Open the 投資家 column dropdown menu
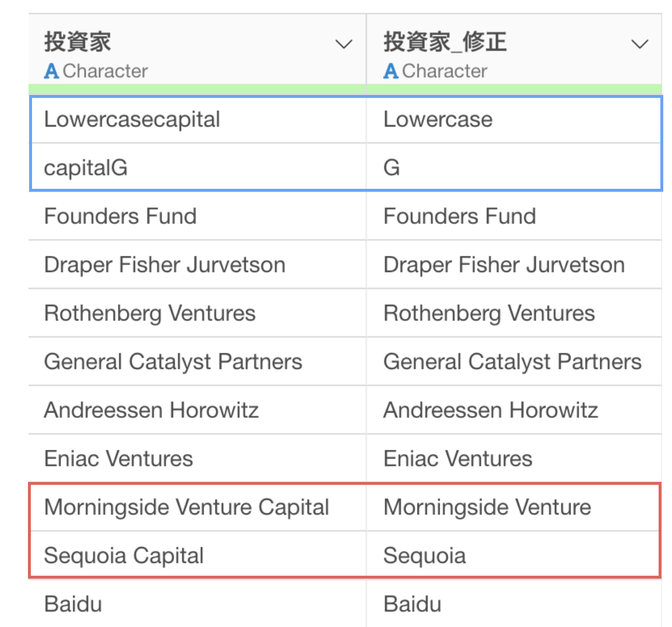 (344, 44)
